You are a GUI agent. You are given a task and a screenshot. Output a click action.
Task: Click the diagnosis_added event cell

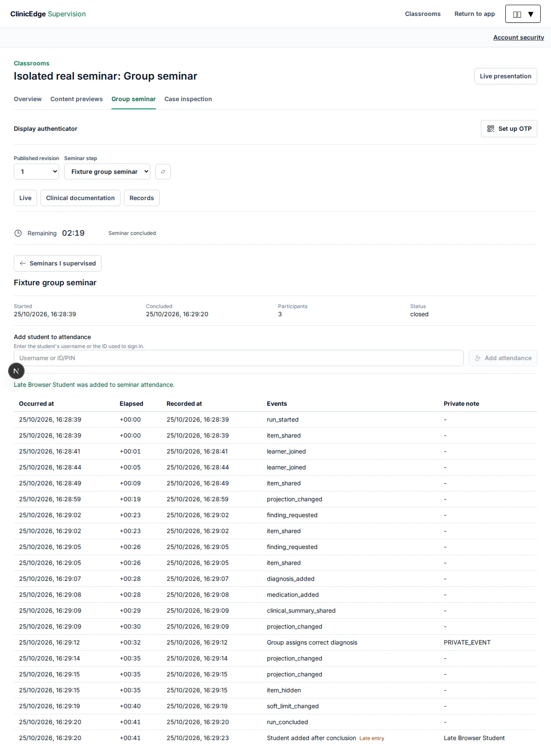pyautogui.click(x=291, y=579)
